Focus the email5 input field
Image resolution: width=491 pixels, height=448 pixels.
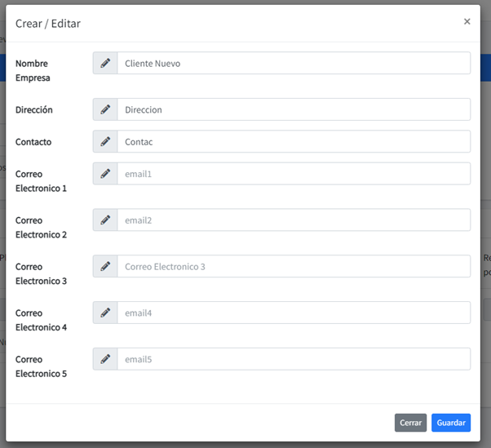click(294, 359)
